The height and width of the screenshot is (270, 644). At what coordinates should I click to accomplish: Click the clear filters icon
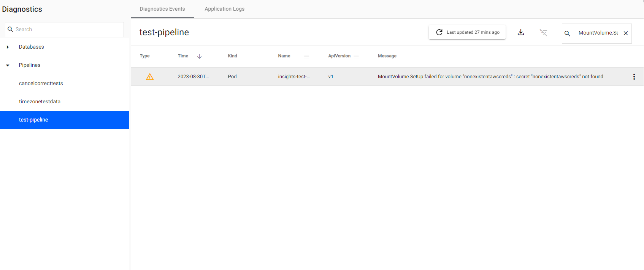click(544, 33)
